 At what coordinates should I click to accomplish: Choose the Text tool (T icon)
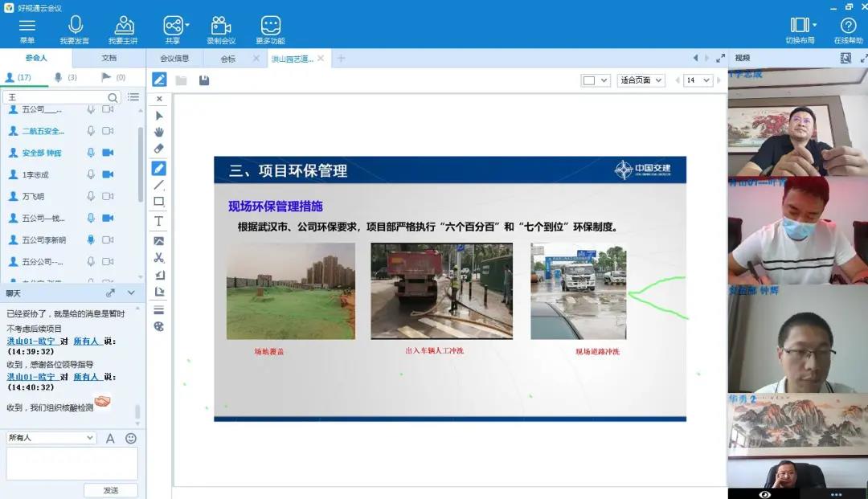click(159, 221)
